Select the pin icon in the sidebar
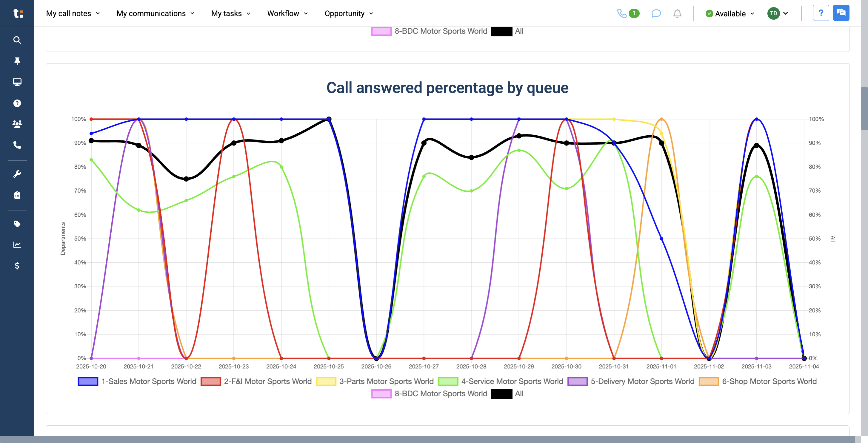Image resolution: width=868 pixels, height=443 pixels. pos(17,61)
